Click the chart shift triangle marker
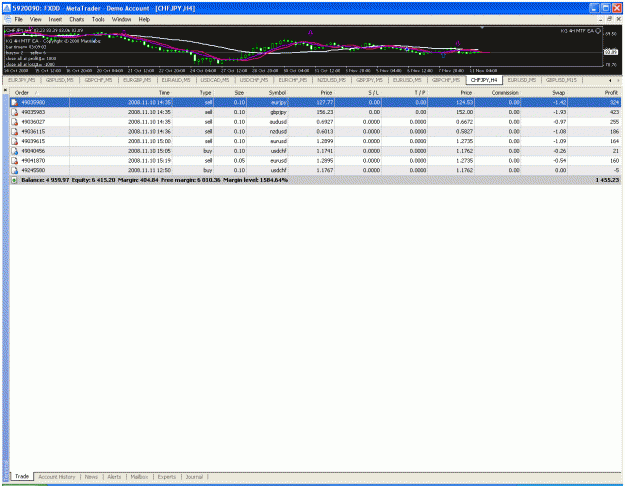This screenshot has width=625, height=486. [x=482, y=28]
